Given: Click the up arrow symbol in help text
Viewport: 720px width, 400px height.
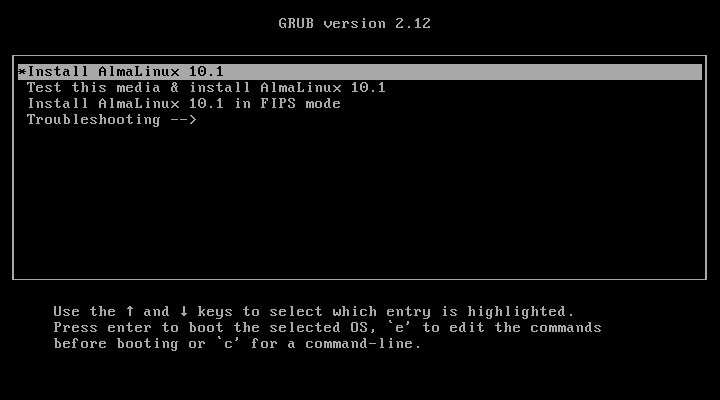Looking at the screenshot, I should [130, 311].
